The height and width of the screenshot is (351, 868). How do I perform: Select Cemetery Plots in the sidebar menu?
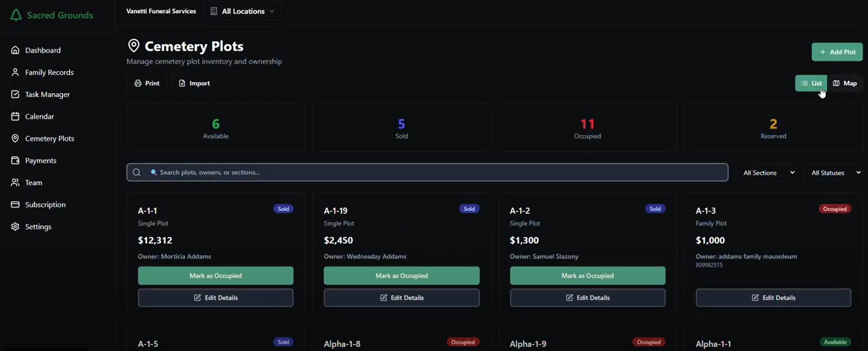[49, 139]
